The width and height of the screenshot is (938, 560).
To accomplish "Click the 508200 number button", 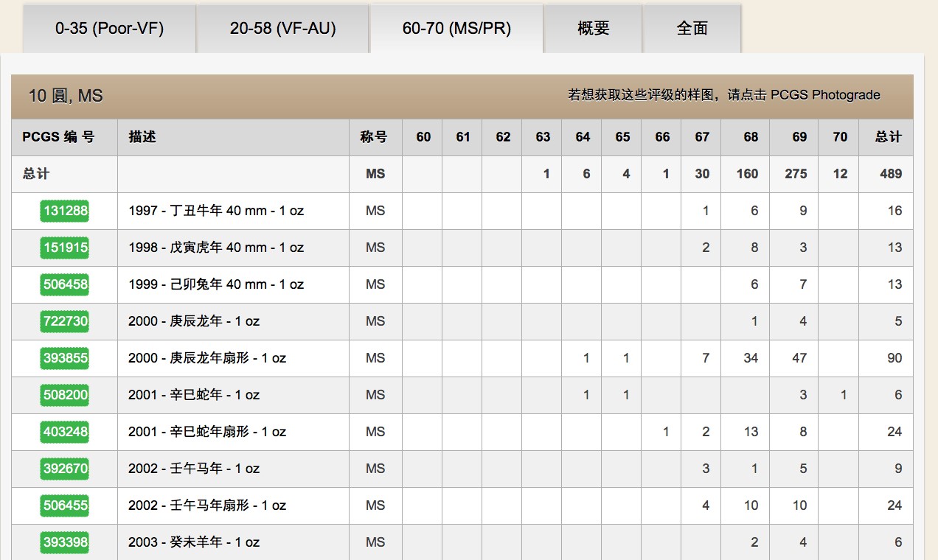I will coord(65,395).
